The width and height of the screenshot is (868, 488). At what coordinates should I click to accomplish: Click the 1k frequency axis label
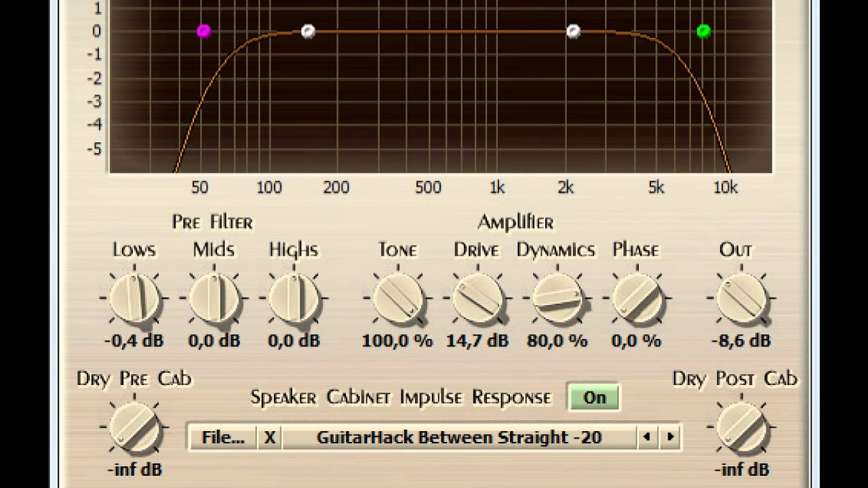click(497, 188)
